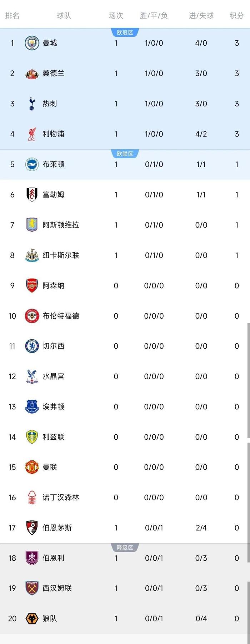Image resolution: width=250 pixels, height=644 pixels.
Task: Click the 降级区 zone tag
Action: (x=125, y=548)
